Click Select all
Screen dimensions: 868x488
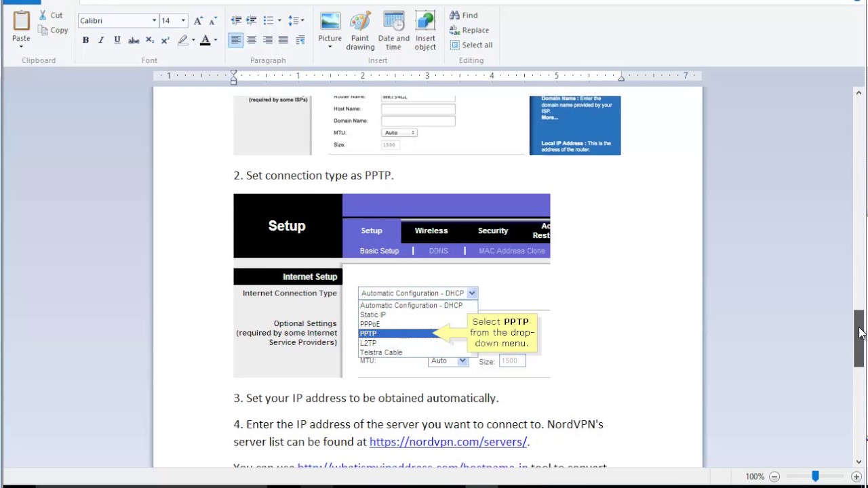click(471, 45)
